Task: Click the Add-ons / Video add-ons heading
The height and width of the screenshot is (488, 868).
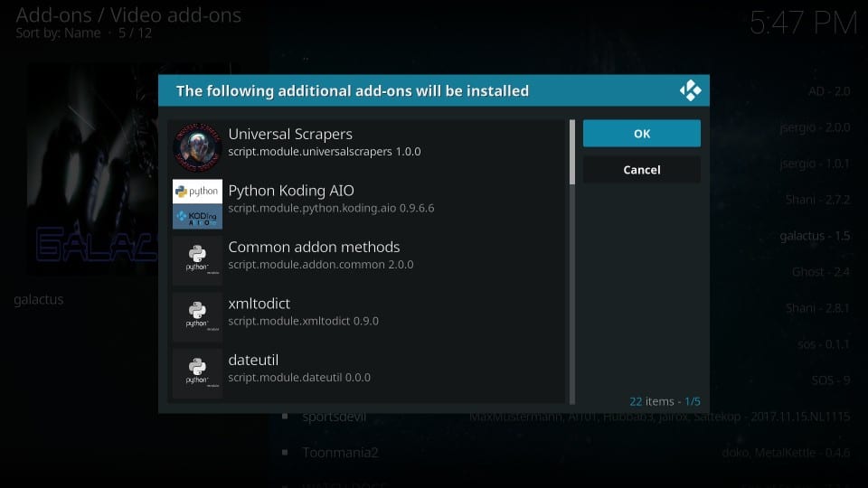Action: coord(128,15)
